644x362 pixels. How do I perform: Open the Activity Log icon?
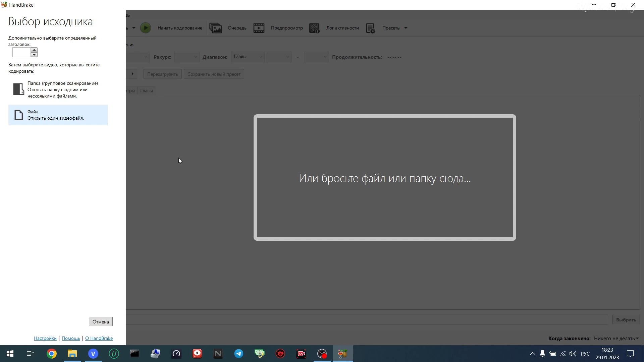[314, 28]
